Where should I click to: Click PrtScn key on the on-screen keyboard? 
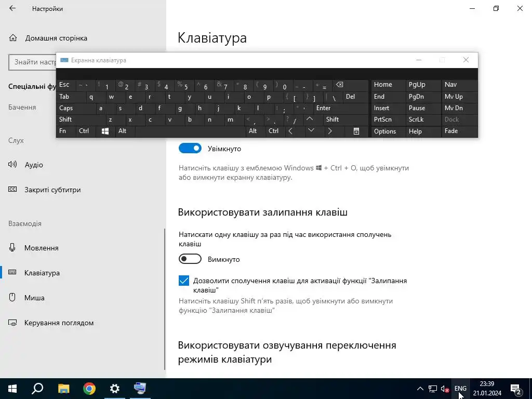pos(388,119)
